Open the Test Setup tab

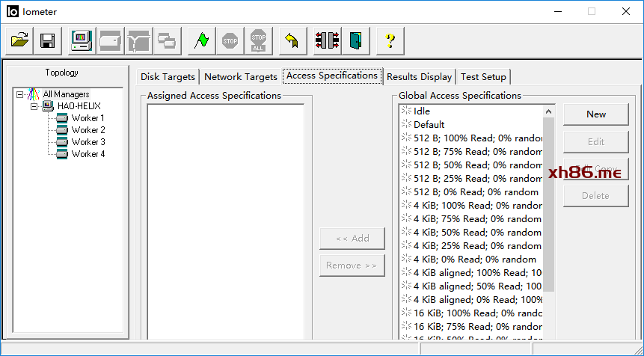pos(483,77)
